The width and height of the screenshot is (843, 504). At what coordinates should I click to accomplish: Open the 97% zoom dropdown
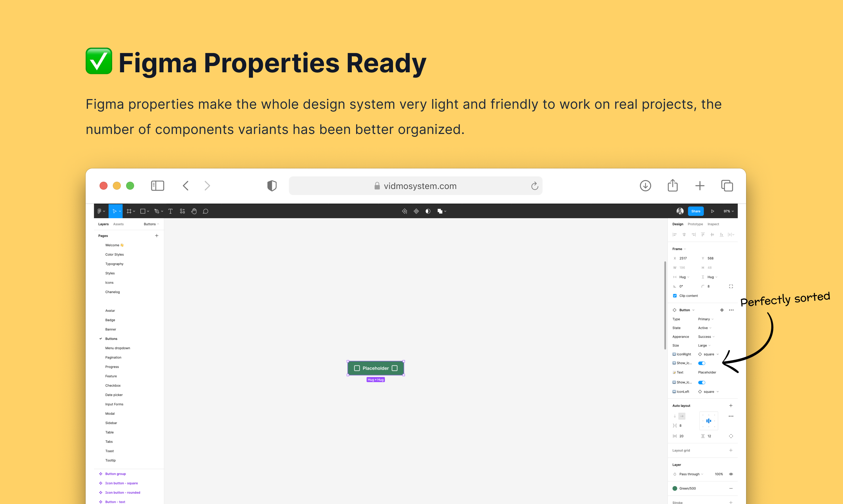point(728,211)
